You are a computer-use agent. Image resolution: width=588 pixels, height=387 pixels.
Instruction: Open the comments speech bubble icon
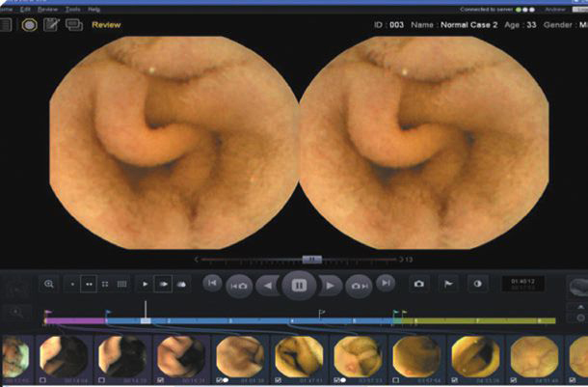pyautogui.click(x=73, y=24)
